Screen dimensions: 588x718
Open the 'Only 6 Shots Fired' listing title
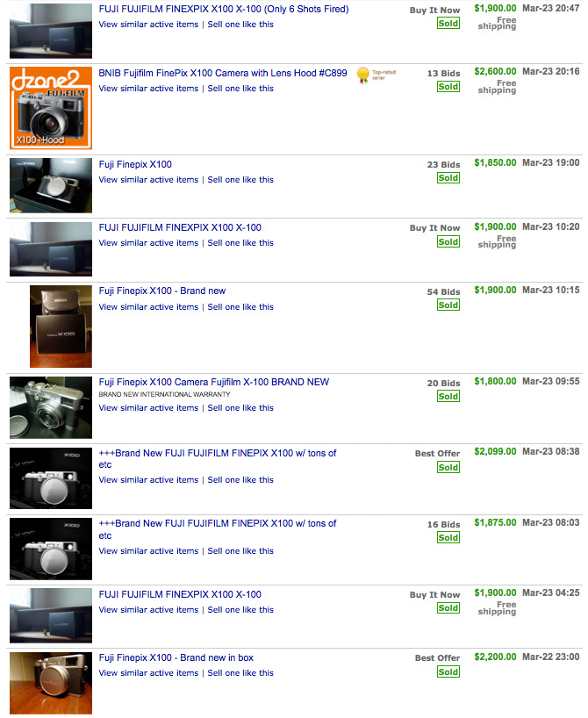pos(224,9)
